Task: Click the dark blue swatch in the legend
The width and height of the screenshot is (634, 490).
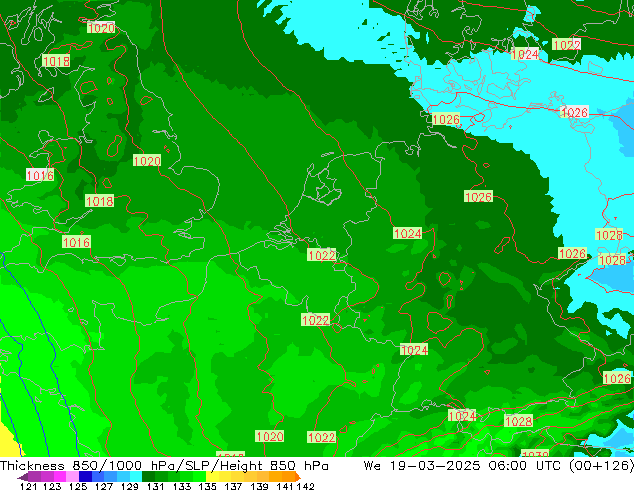Action: [85, 476]
